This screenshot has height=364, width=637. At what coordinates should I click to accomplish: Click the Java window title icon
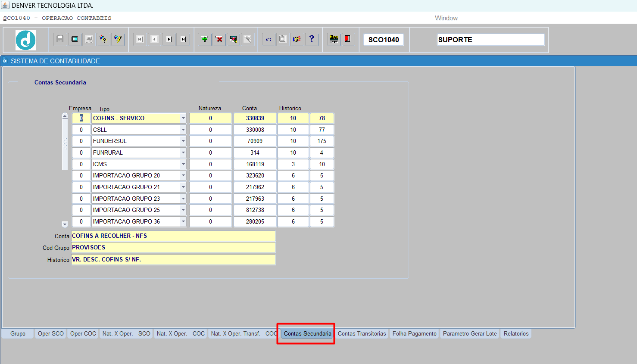(5, 5)
